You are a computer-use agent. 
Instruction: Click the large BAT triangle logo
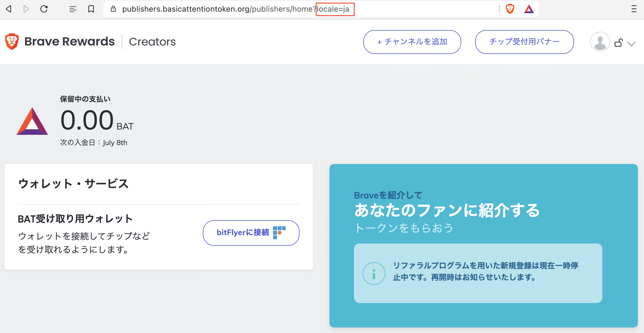pos(32,121)
